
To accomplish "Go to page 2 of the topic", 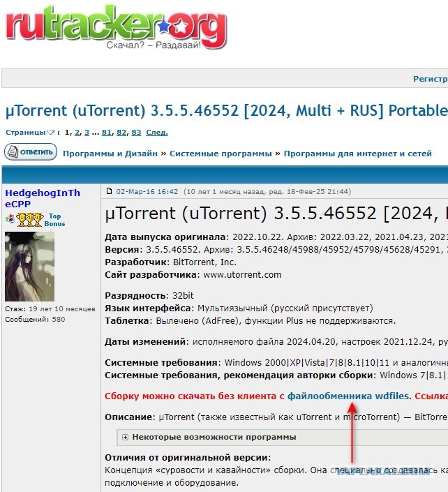I will [x=77, y=133].
